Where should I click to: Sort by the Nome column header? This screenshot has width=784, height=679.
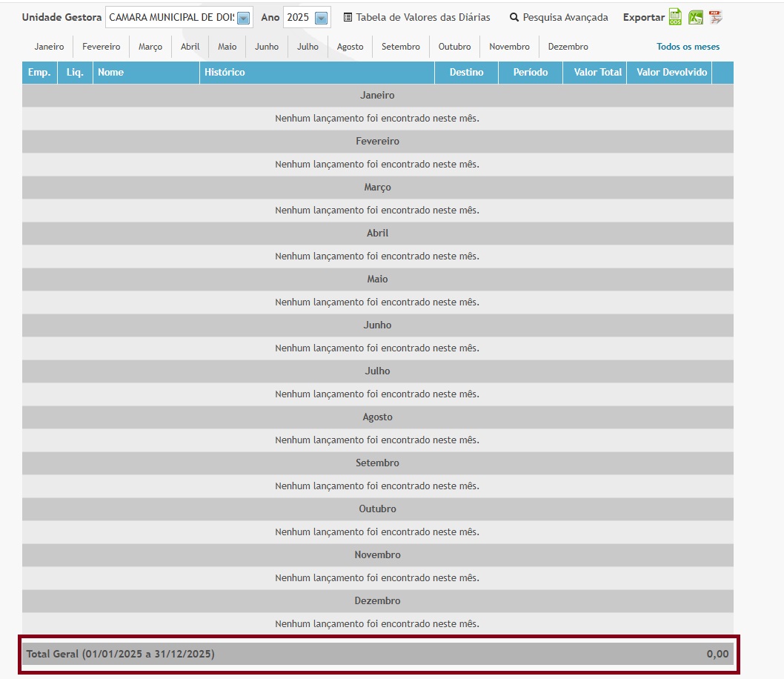click(x=111, y=73)
